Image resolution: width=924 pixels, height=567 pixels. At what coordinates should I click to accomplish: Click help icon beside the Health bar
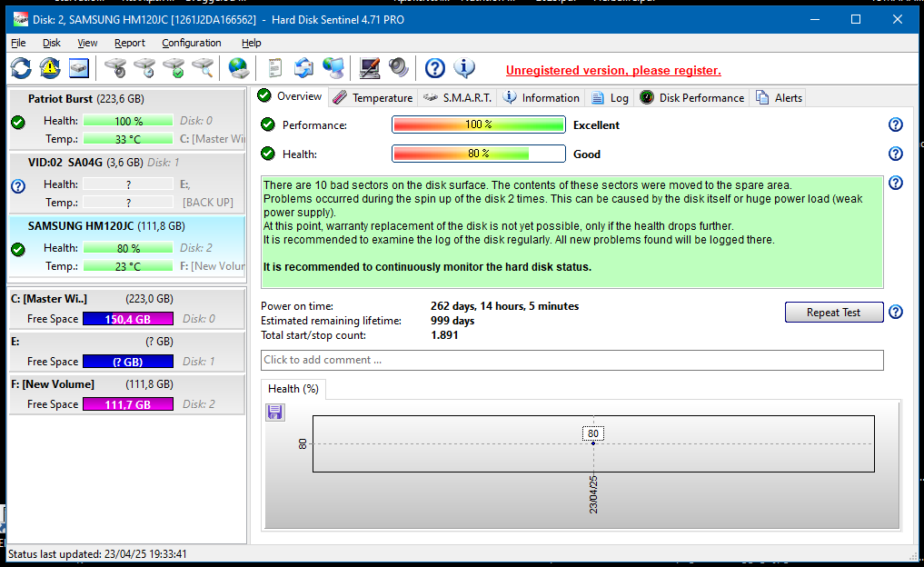click(895, 154)
